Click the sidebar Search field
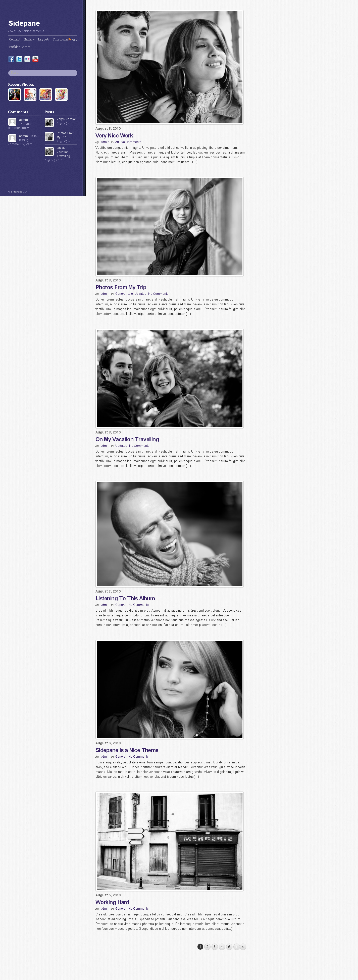 click(43, 73)
